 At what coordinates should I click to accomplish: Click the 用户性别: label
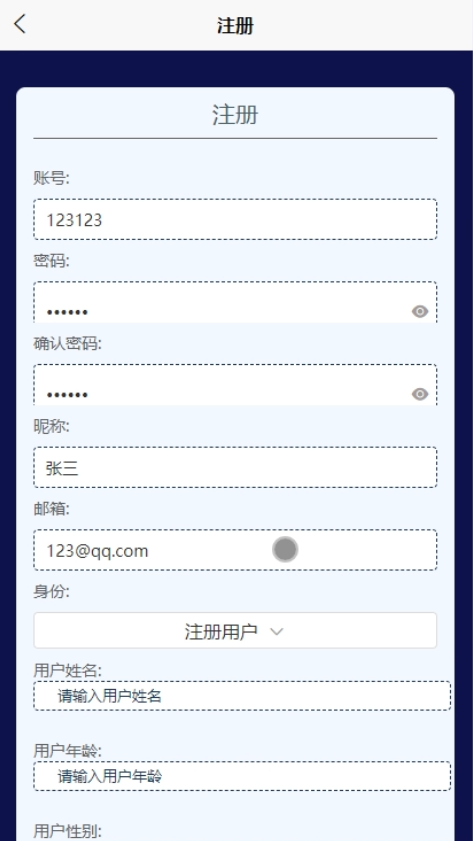tap(68, 831)
